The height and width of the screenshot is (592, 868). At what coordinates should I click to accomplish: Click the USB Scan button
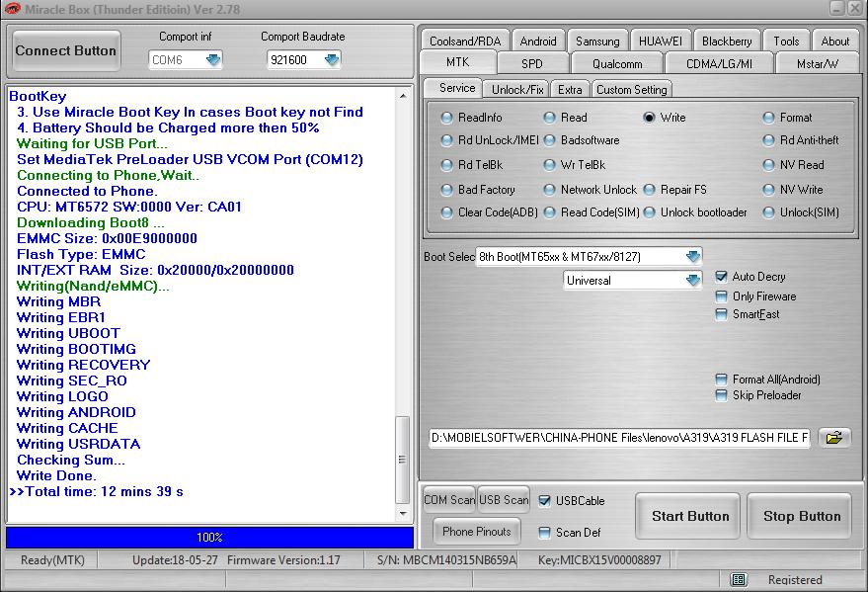504,500
